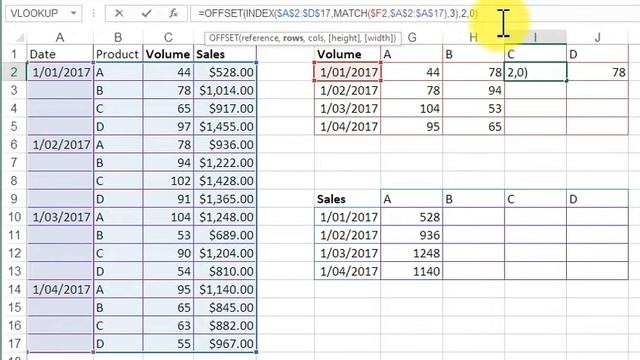Select cell with volume 102
Image resolution: width=640 pixels, height=360 pixels.
(x=168, y=181)
